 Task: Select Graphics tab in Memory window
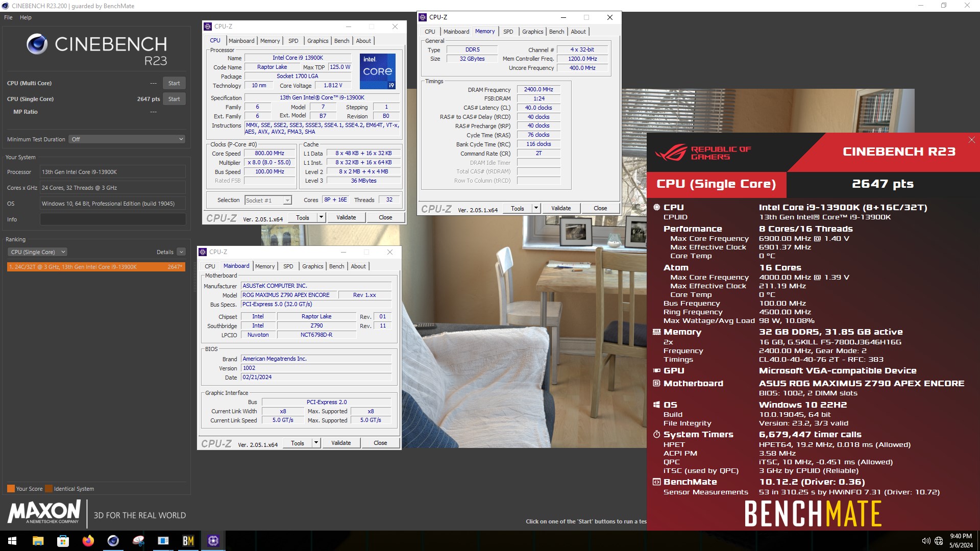[532, 32]
